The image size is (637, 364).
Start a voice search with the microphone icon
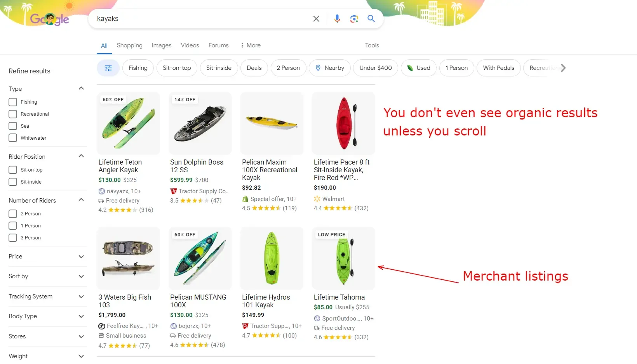(337, 19)
